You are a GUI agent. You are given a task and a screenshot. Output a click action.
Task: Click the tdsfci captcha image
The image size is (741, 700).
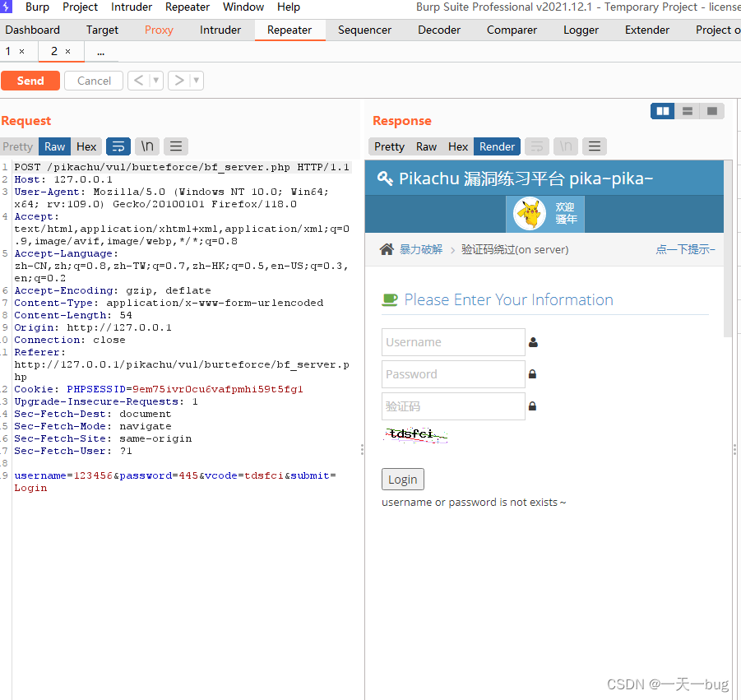[416, 434]
